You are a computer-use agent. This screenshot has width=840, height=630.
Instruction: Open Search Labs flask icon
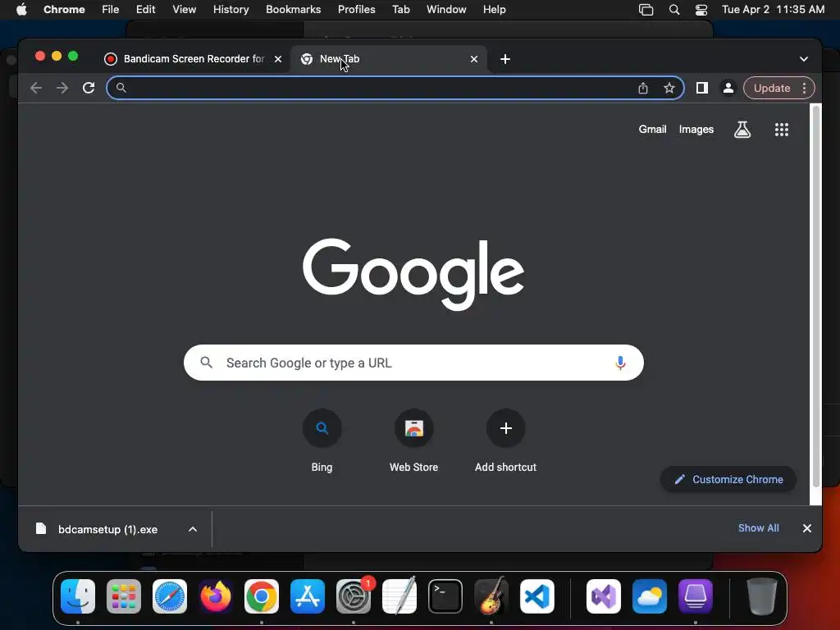pos(742,129)
